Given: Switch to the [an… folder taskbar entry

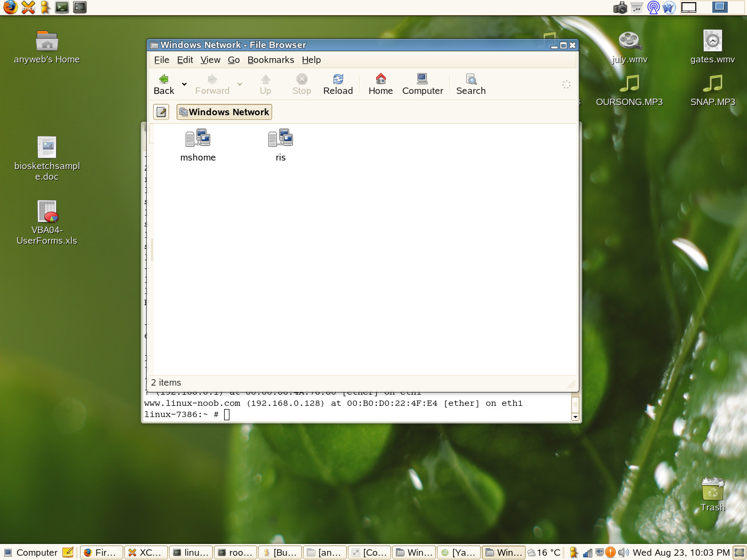Looking at the screenshot, I should 325,553.
